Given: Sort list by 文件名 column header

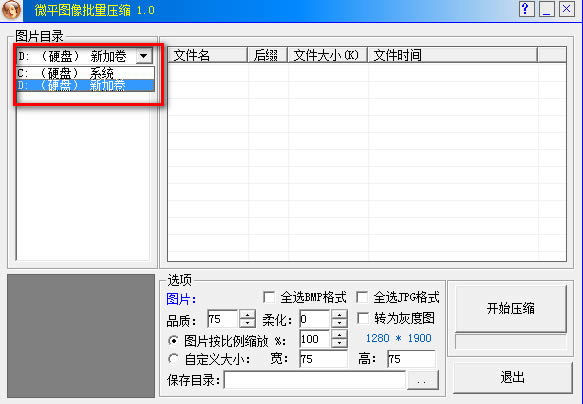Looking at the screenshot, I should tap(207, 55).
